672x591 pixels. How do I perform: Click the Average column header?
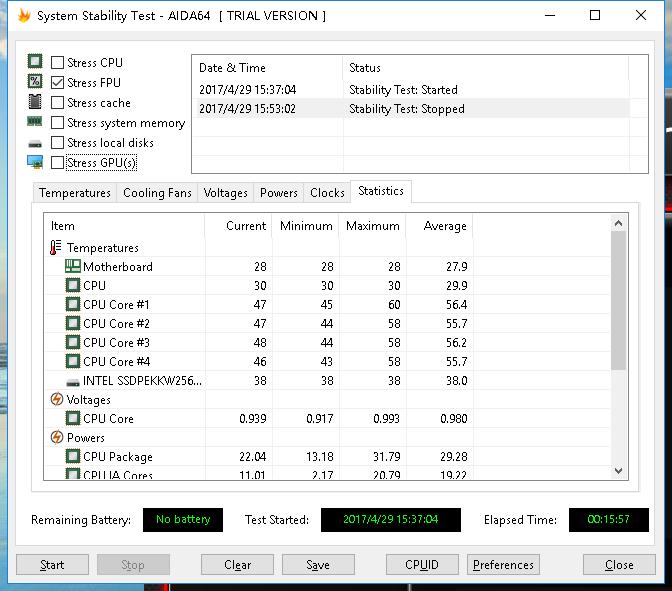[440, 226]
